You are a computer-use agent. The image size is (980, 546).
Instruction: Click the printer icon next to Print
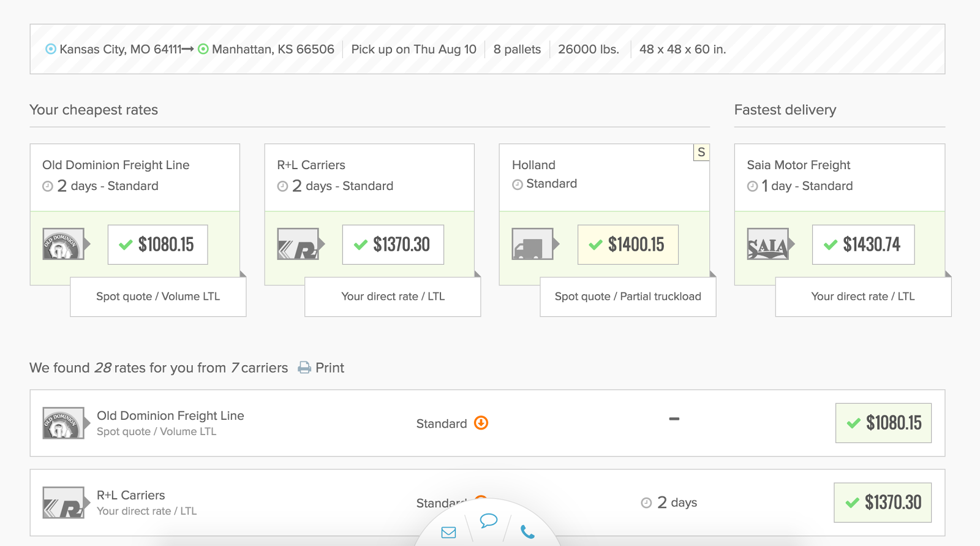[x=304, y=368]
